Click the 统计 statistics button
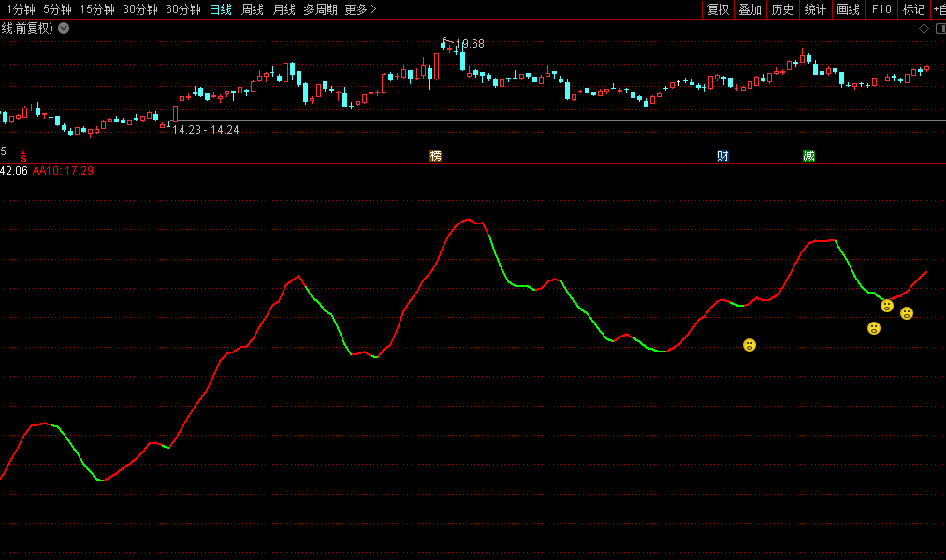This screenshot has width=946, height=560. coord(815,9)
